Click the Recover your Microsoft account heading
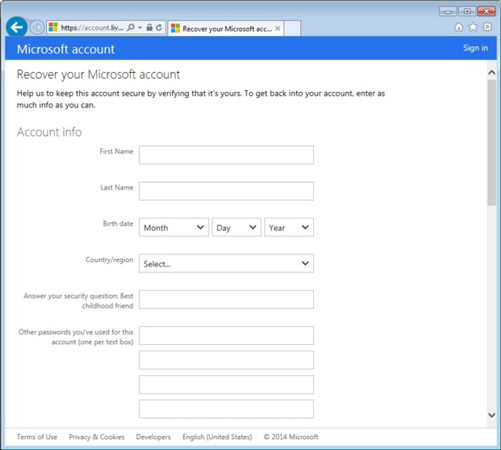Image resolution: width=501 pixels, height=450 pixels. pos(98,75)
